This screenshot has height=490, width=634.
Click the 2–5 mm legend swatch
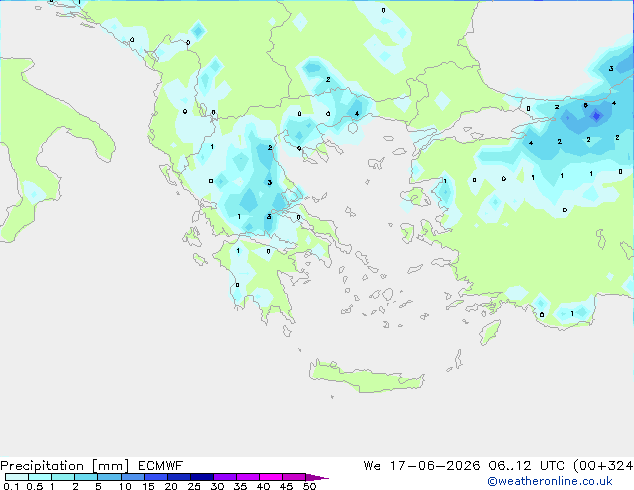86,477
